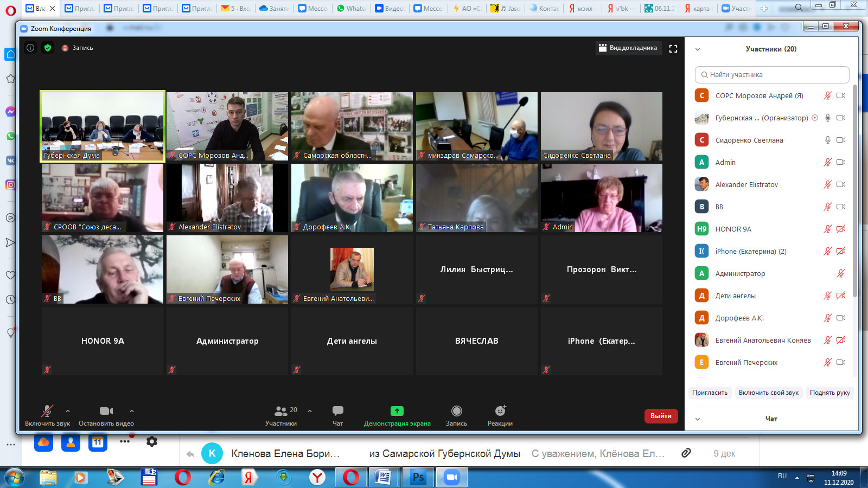Expand video options arrow beside camera

pyautogui.click(x=132, y=411)
